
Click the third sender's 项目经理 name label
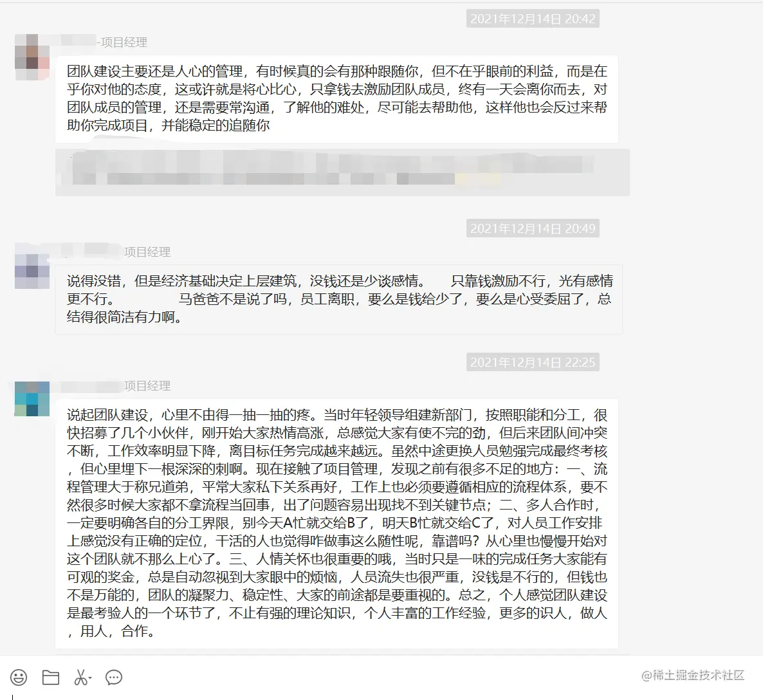(147, 386)
